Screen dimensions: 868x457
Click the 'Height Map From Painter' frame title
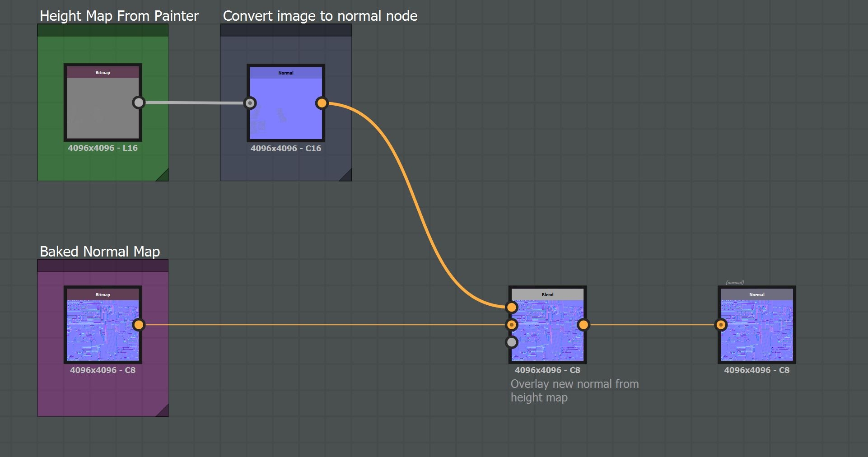coord(119,16)
